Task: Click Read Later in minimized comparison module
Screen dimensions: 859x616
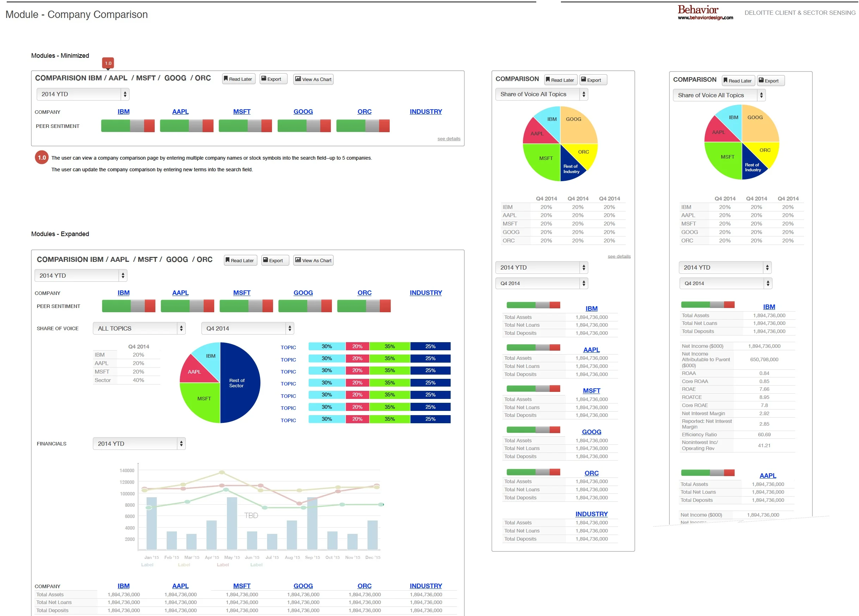Action: [239, 79]
